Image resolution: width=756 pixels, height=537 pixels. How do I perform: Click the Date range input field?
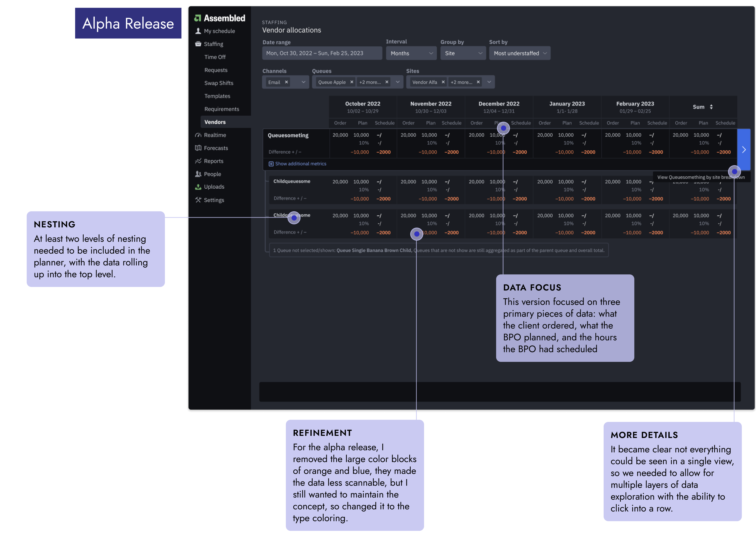tap(322, 53)
